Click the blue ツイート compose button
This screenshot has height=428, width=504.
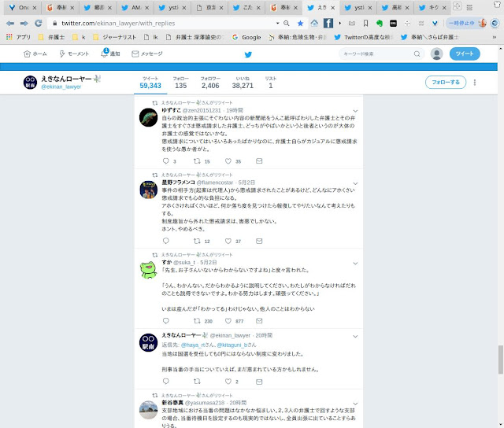[465, 54]
